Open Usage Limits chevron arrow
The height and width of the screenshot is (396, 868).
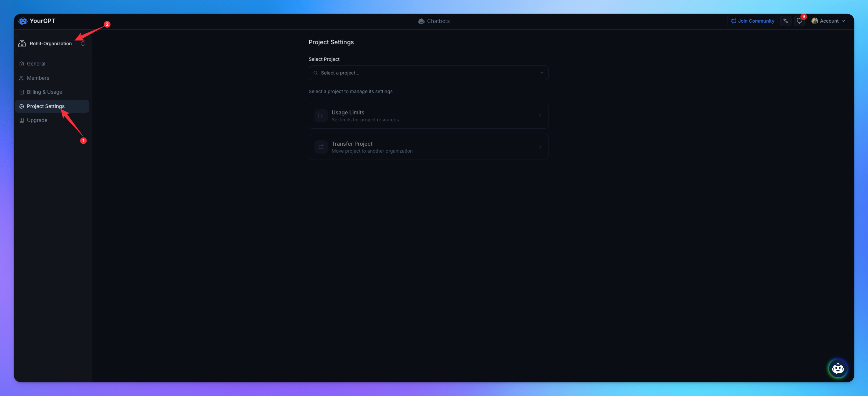tap(540, 116)
